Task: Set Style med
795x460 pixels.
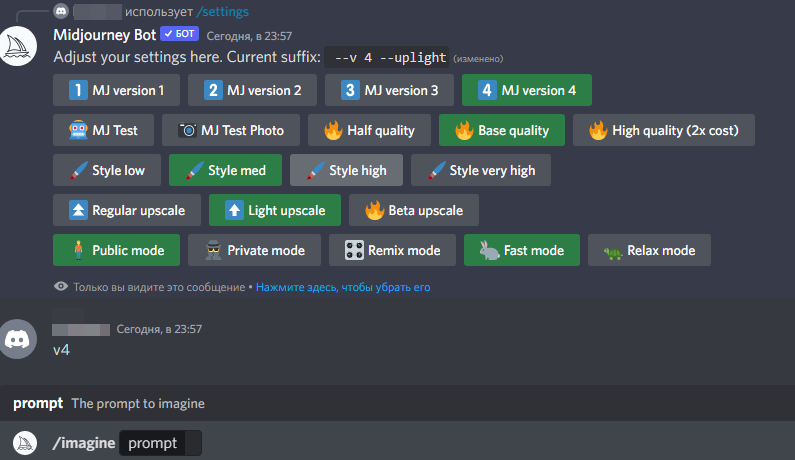Action: click(225, 170)
